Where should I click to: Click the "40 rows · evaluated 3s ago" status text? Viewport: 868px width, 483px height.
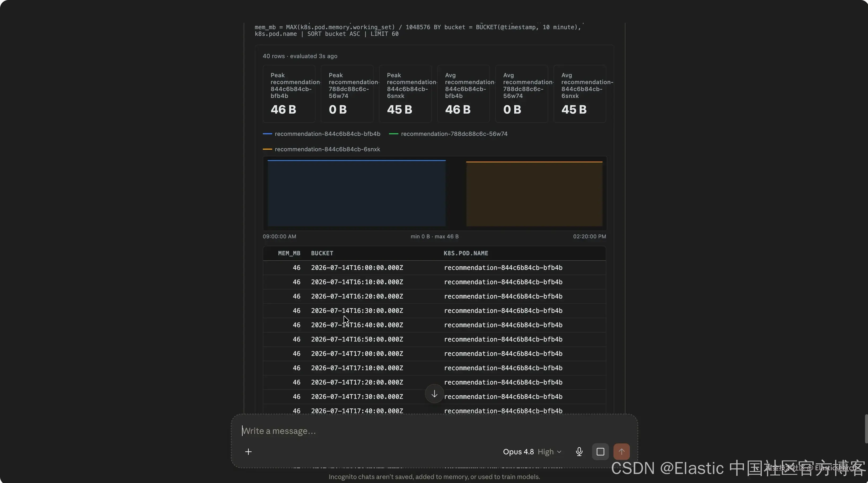[x=300, y=56]
